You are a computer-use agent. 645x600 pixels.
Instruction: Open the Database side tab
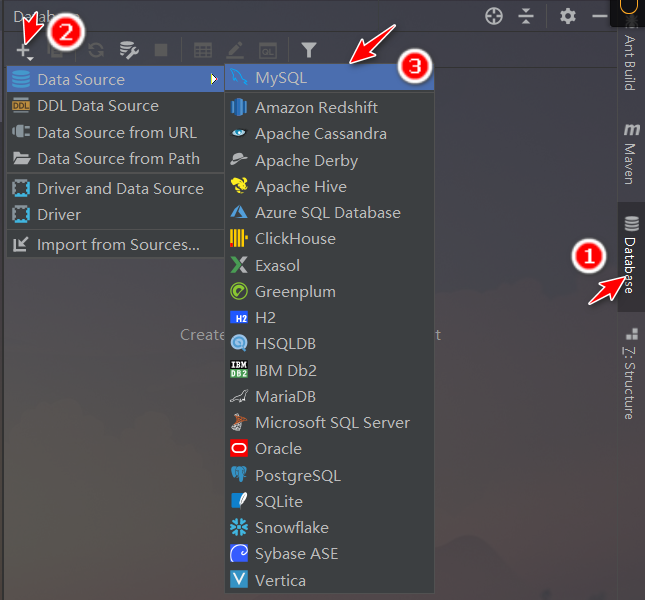pyautogui.click(x=631, y=257)
